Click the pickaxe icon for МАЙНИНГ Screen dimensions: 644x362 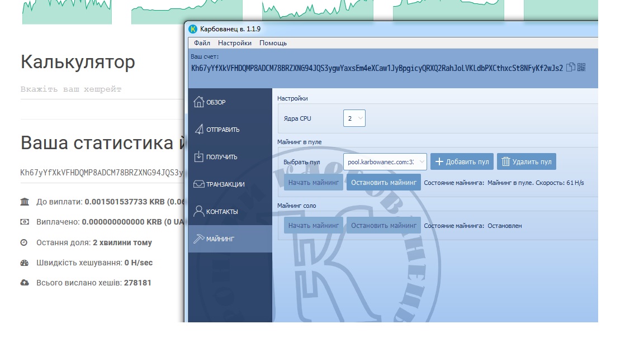click(199, 239)
